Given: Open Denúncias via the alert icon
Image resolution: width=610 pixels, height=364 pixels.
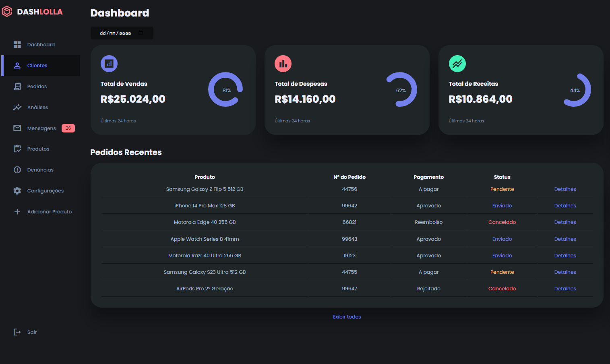Looking at the screenshot, I should point(17,170).
